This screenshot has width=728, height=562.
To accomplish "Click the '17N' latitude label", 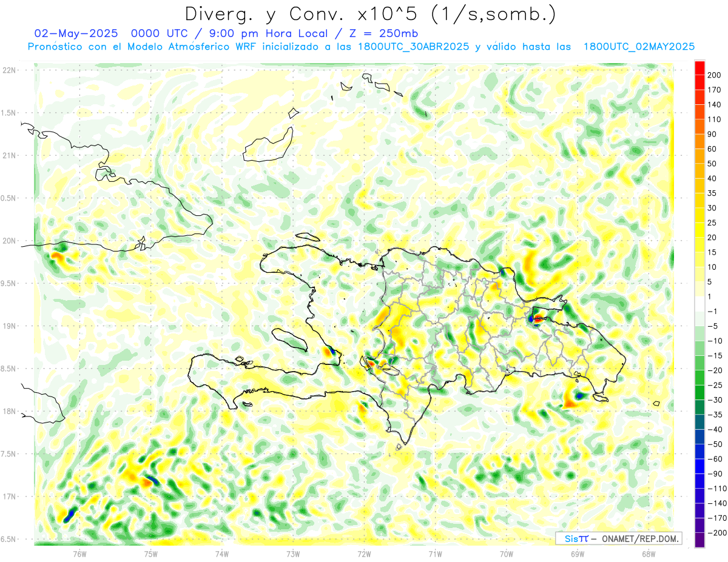I will click(x=9, y=497).
